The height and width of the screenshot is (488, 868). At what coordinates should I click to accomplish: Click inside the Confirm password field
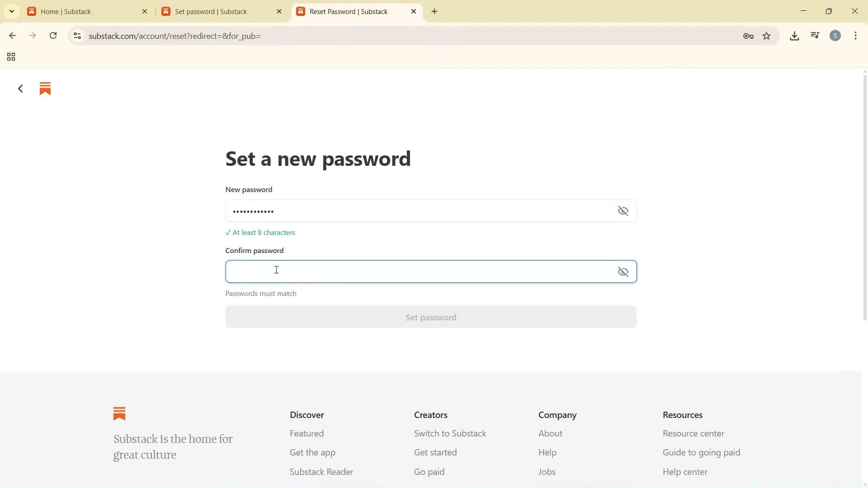407,271
